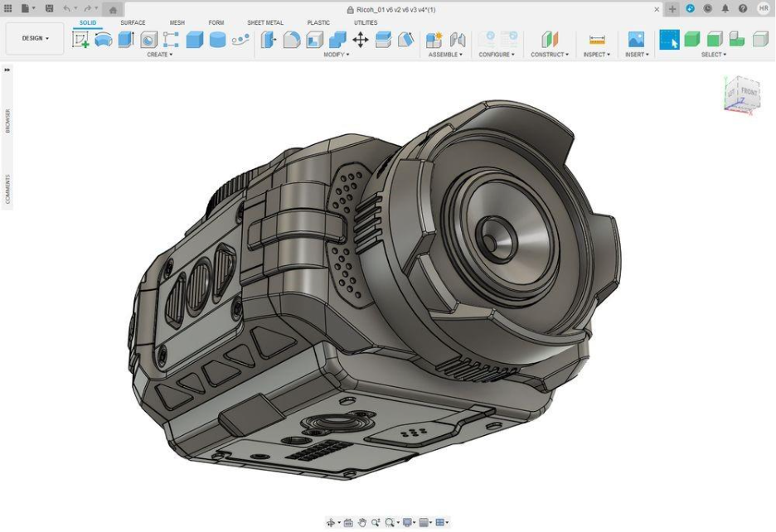Close the Ricoh_01 document tab
Image resolution: width=776 pixels, height=532 pixels.
(x=657, y=9)
